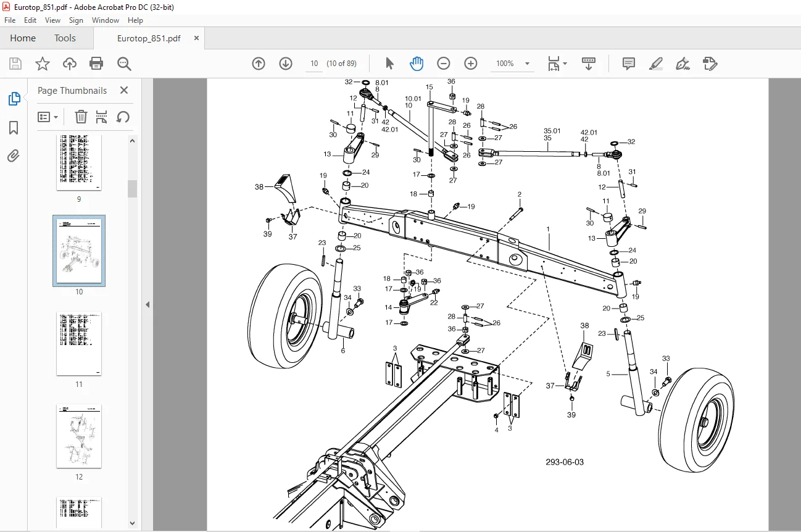Go to previous page with up arrow

tap(259, 64)
